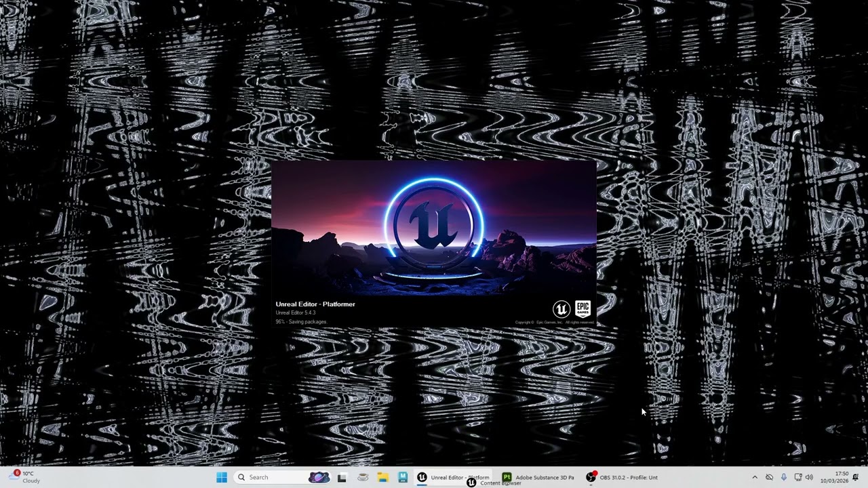Open the notification bell icon
Screen dimensions: 868x488
click(x=856, y=477)
